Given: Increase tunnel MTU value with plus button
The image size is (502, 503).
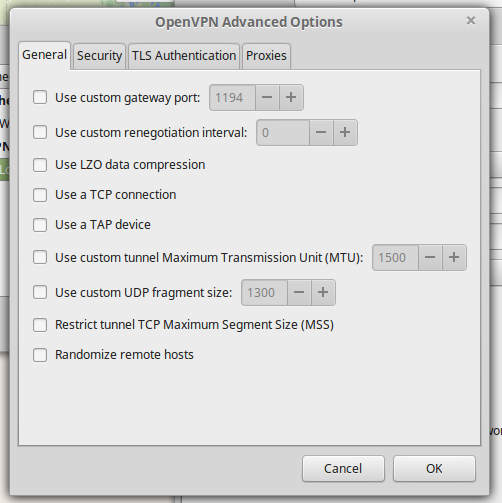Looking at the screenshot, I should 454,257.
